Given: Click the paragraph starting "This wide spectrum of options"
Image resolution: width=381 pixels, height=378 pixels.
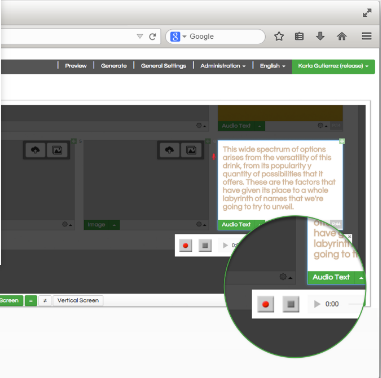Looking at the screenshot, I should tap(279, 178).
